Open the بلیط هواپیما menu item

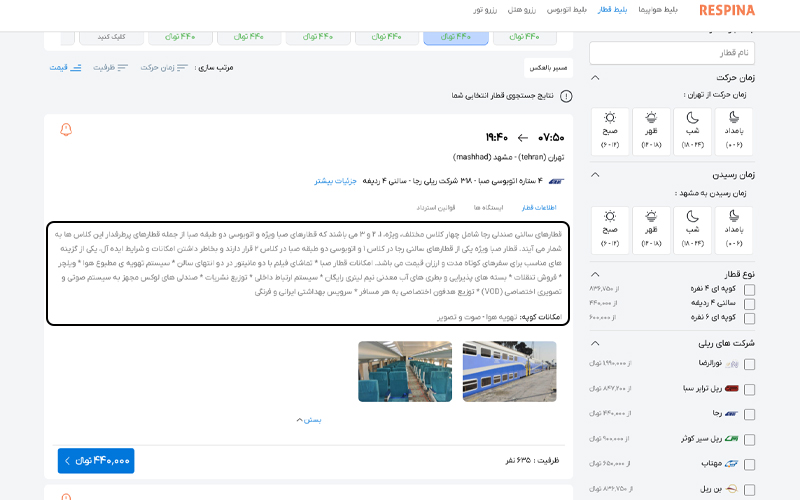tap(658, 10)
